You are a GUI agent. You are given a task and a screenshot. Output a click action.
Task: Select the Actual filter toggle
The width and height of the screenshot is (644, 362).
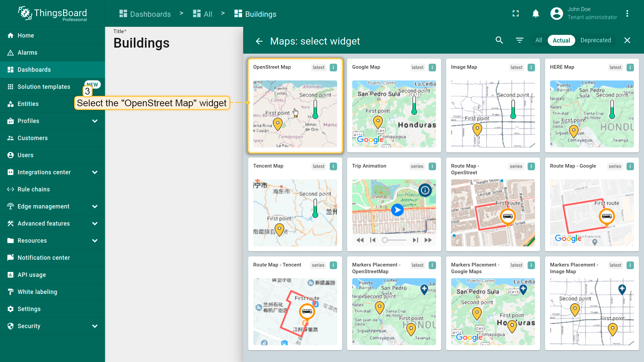pos(561,40)
